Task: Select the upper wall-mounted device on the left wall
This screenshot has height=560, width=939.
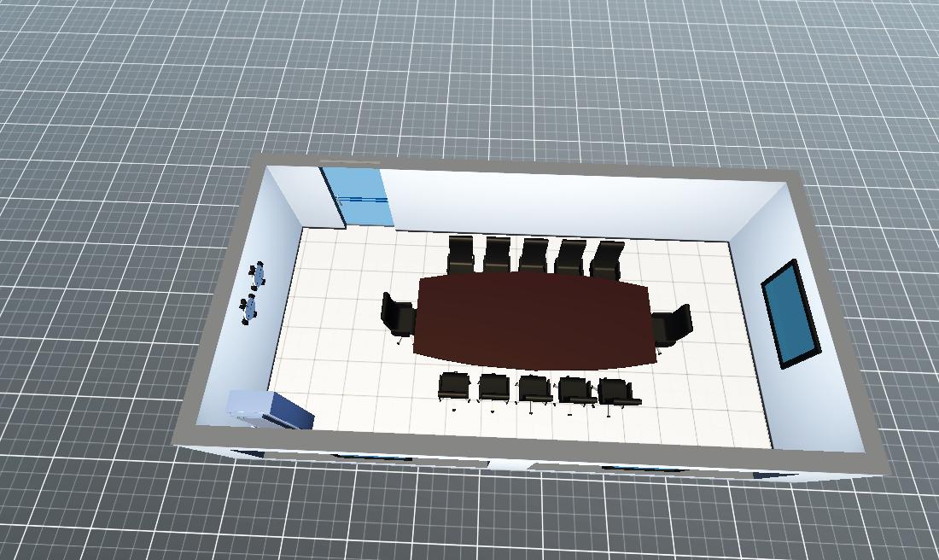Action: (258, 274)
